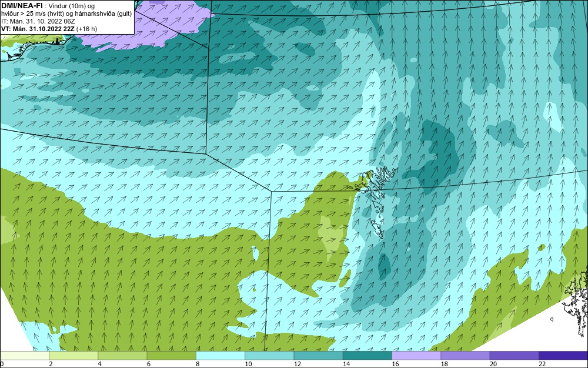Select the 20–22 m/s violet legend swatch
The image size is (588, 368).
514,356
